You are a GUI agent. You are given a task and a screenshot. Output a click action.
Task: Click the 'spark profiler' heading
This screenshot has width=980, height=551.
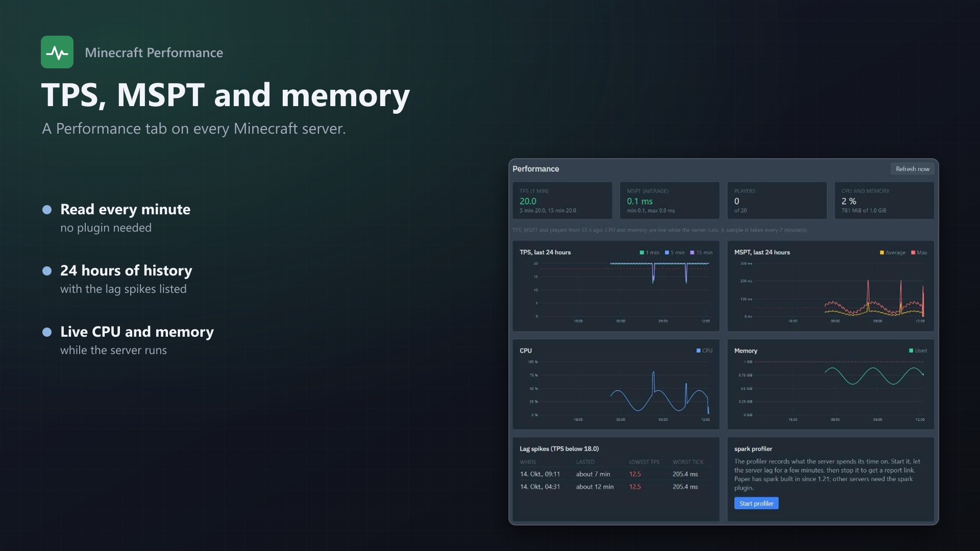coord(753,449)
